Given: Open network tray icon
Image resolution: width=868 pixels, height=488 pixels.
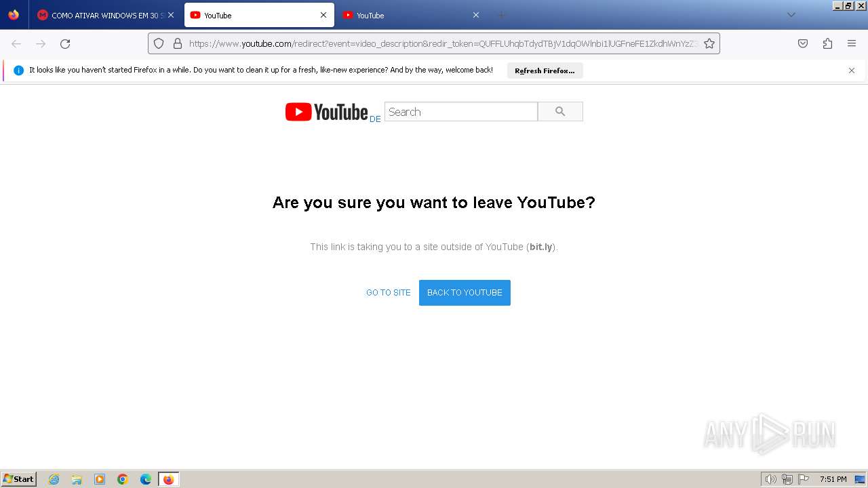Looking at the screenshot, I should (787, 479).
